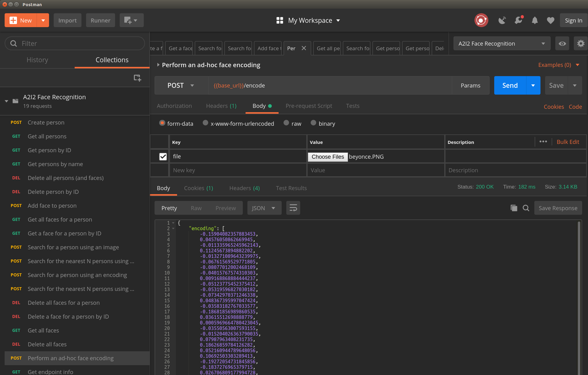Open the column options three dots
Screen dimensions: 588x375
543,141
